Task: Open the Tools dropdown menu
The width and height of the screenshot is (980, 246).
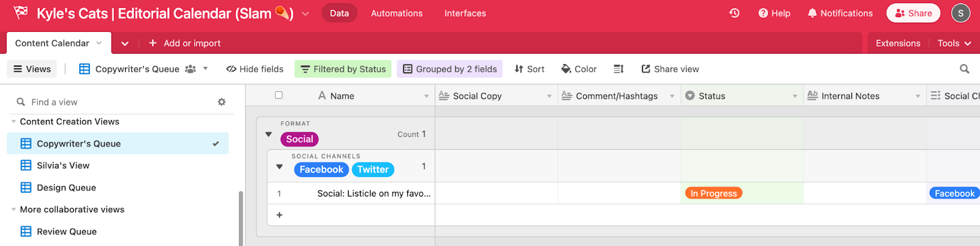Action: [x=954, y=43]
